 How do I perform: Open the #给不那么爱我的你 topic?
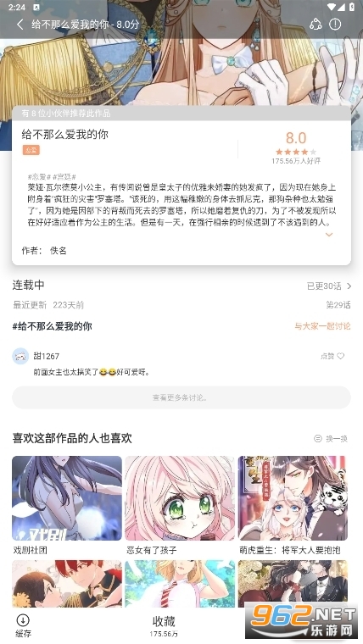[53, 326]
